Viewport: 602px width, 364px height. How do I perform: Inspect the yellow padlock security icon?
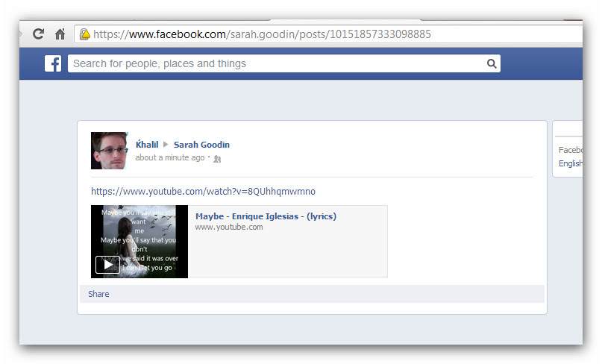85,34
